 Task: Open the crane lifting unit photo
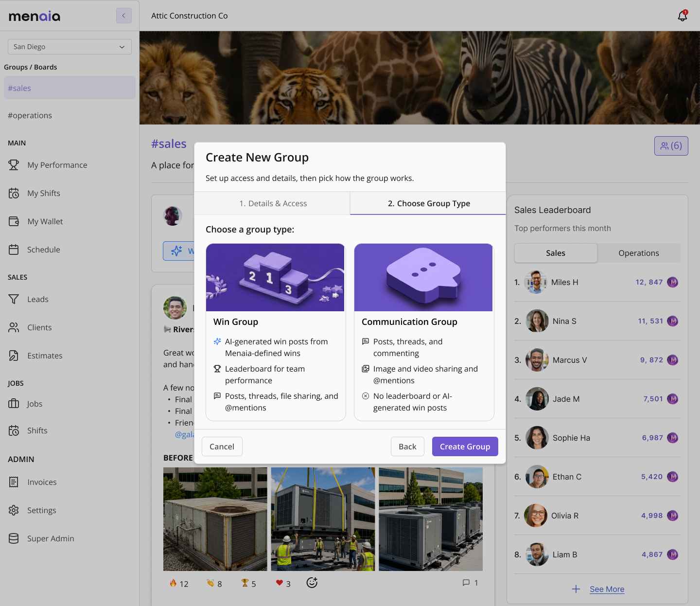tap(323, 519)
